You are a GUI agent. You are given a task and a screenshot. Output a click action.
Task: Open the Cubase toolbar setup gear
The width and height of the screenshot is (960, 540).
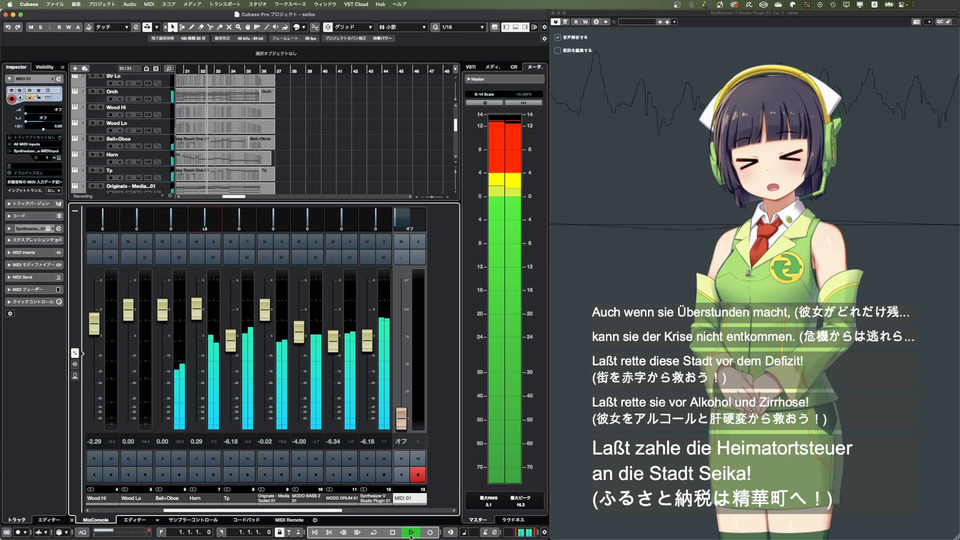[x=544, y=27]
